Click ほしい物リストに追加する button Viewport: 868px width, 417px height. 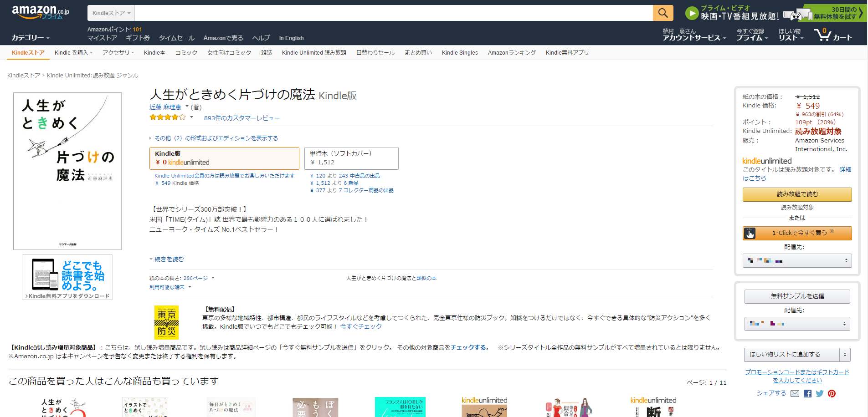[792, 355]
